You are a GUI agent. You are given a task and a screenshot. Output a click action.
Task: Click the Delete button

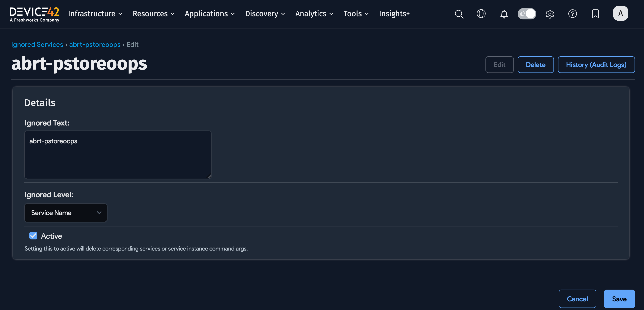[535, 65]
